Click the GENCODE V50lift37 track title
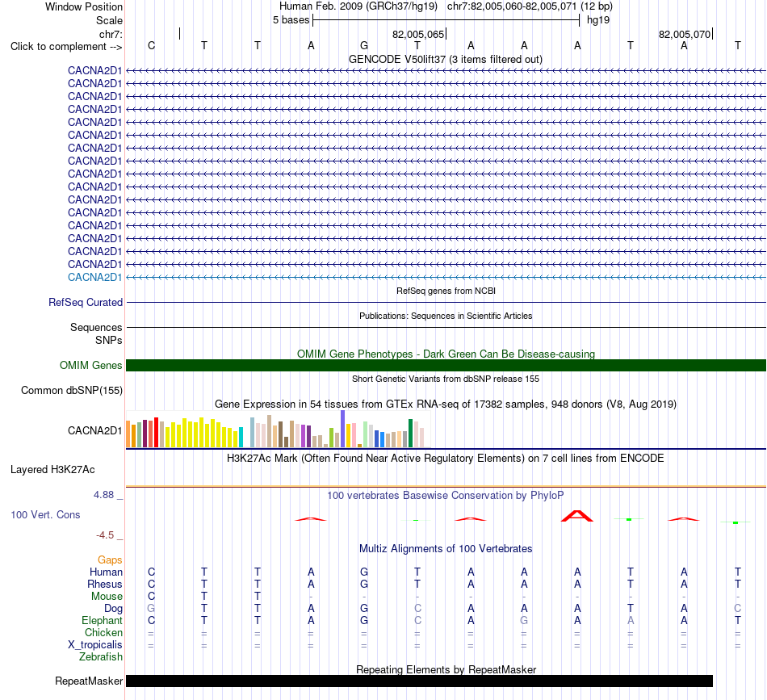Viewport: 767px width, 700px height. tap(446, 59)
